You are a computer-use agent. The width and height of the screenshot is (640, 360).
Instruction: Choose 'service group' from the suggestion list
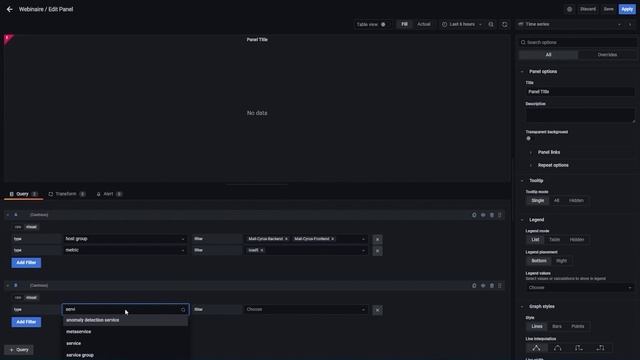125,355
